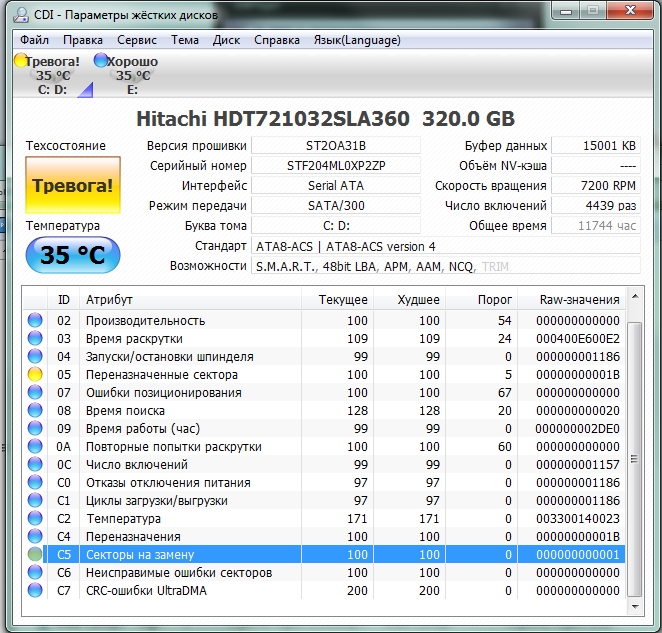
Task: Click the Текущее column header
Action: click(337, 300)
